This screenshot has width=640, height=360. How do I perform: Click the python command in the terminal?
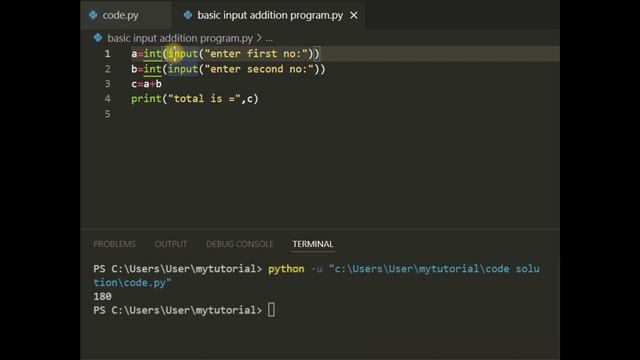(x=286, y=269)
